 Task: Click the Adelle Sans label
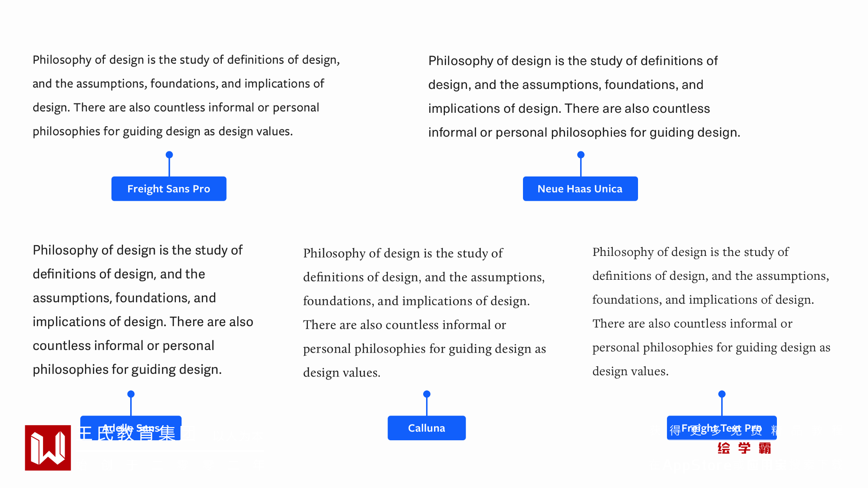pyautogui.click(x=131, y=428)
